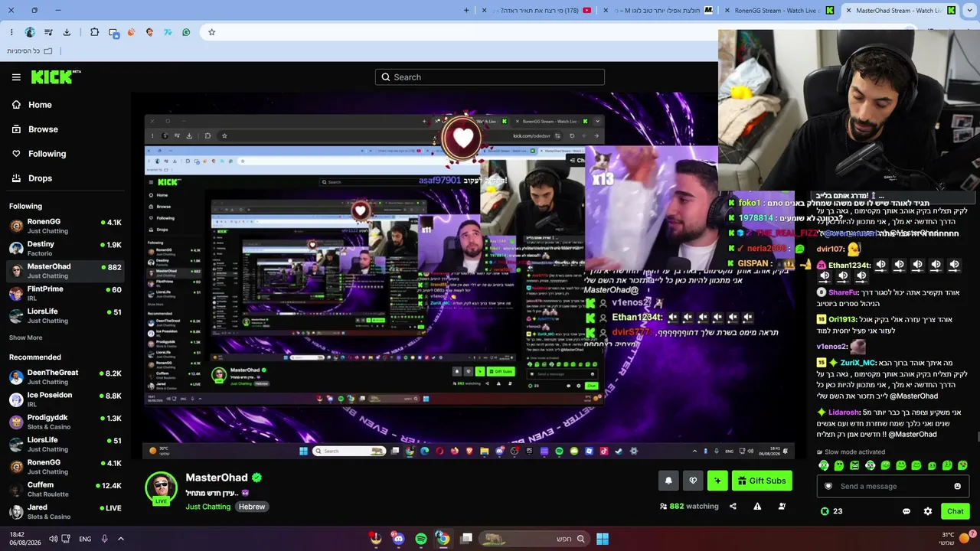
Task: Open the Chrome extensions puzzle icon
Action: (x=94, y=32)
